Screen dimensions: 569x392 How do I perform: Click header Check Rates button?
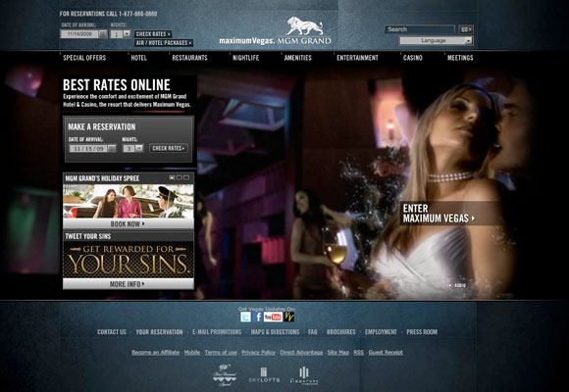click(153, 33)
